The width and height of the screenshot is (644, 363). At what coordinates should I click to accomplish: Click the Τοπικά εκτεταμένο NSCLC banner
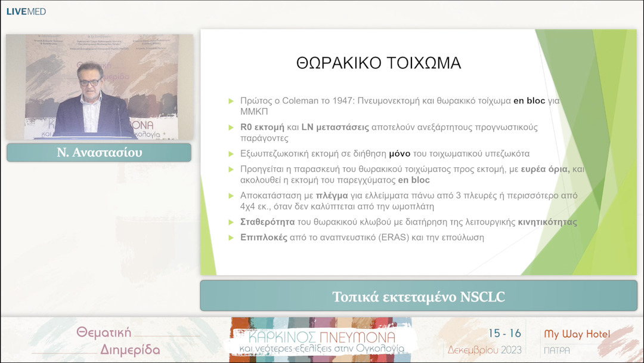(x=419, y=296)
